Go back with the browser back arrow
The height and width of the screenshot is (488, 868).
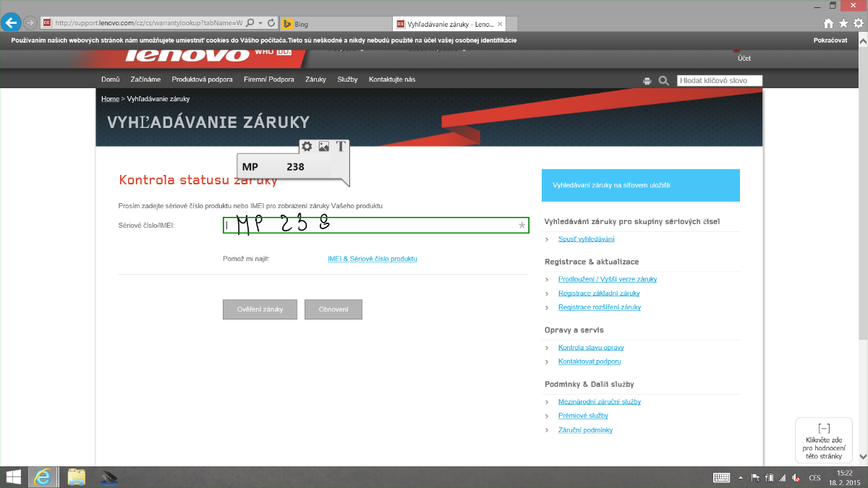11,22
